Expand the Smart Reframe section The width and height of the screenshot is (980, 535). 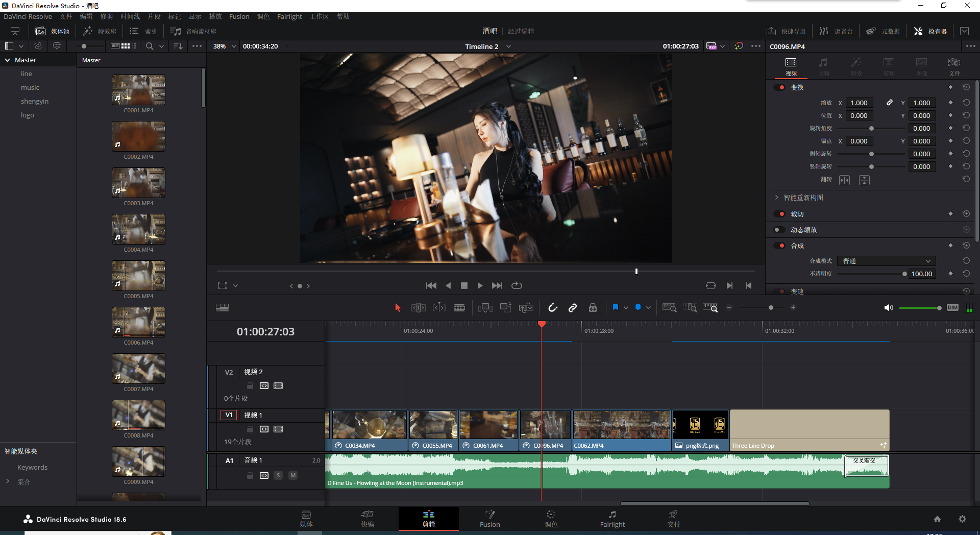point(777,198)
